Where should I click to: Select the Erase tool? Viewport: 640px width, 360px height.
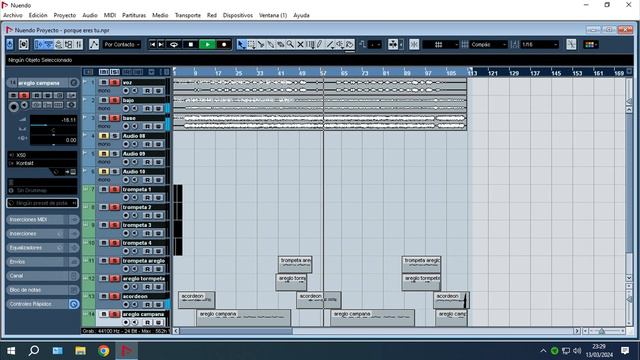coord(281,44)
